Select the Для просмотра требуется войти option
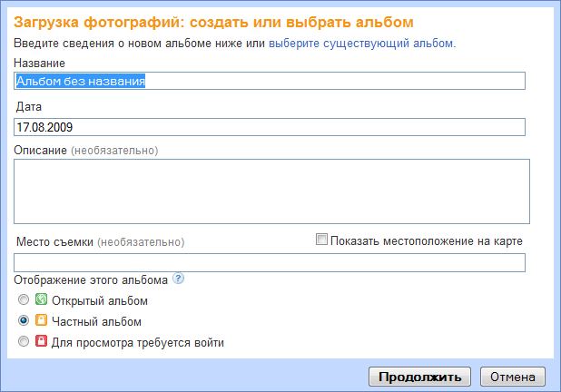 (x=24, y=341)
